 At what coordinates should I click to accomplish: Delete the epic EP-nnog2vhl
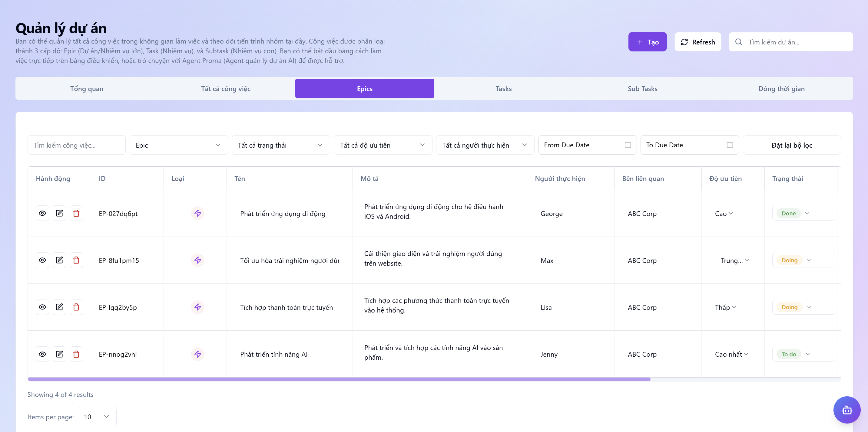pyautogui.click(x=76, y=354)
